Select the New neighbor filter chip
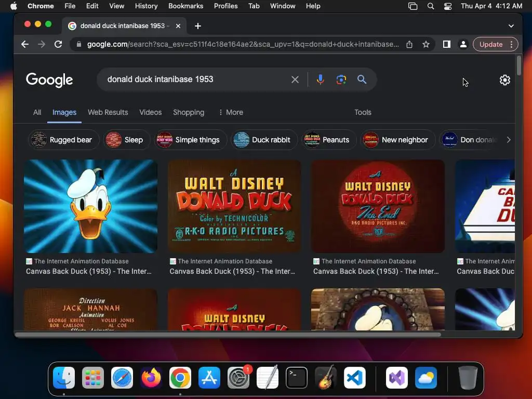The height and width of the screenshot is (399, 532). click(x=397, y=140)
